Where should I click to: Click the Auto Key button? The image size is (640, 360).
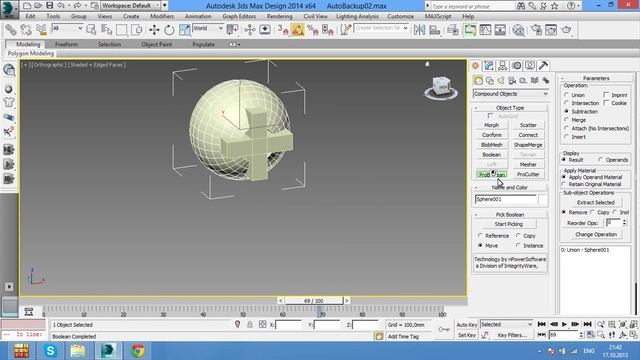tap(467, 325)
